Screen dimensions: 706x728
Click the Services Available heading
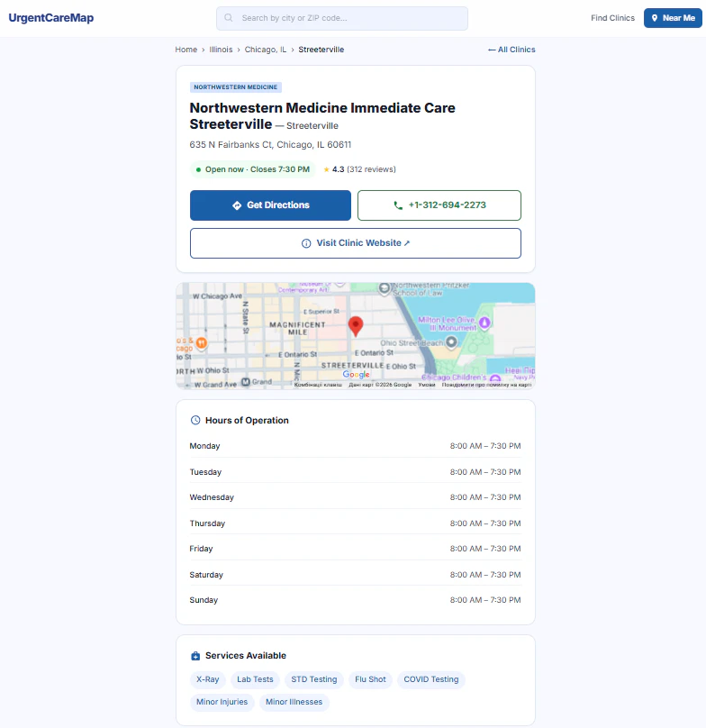tap(246, 656)
